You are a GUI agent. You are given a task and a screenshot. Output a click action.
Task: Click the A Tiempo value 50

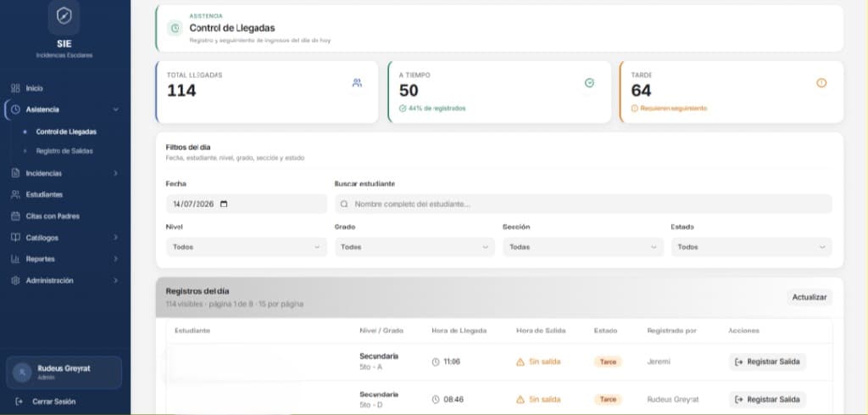click(409, 90)
